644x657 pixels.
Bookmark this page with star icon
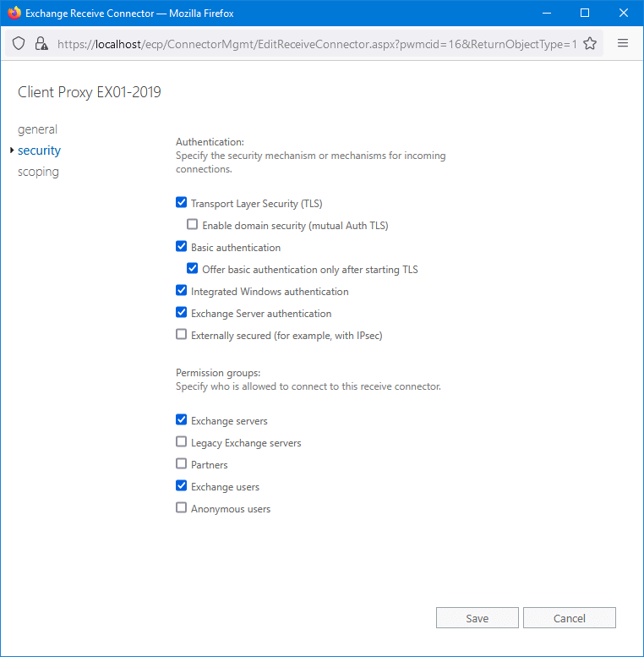tap(590, 44)
